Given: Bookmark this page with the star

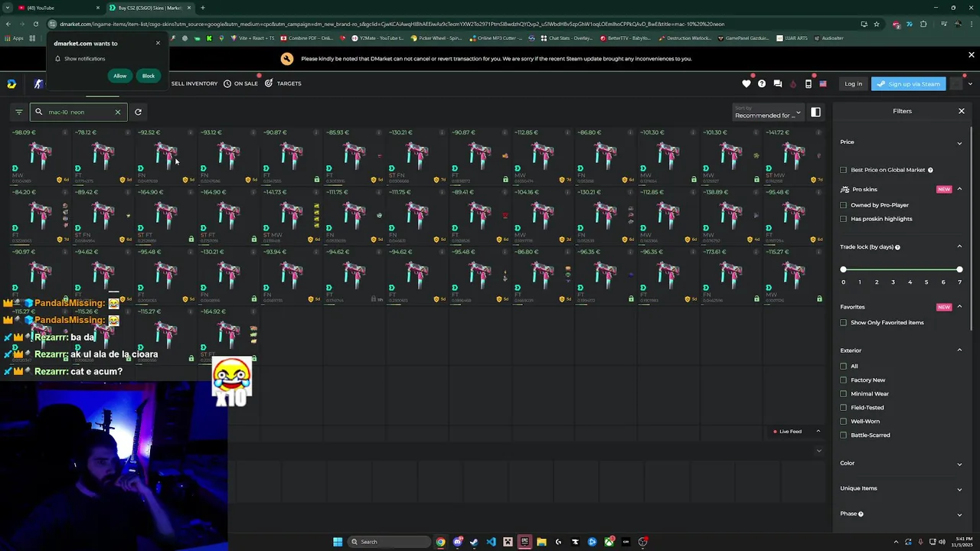Looking at the screenshot, I should tap(877, 24).
